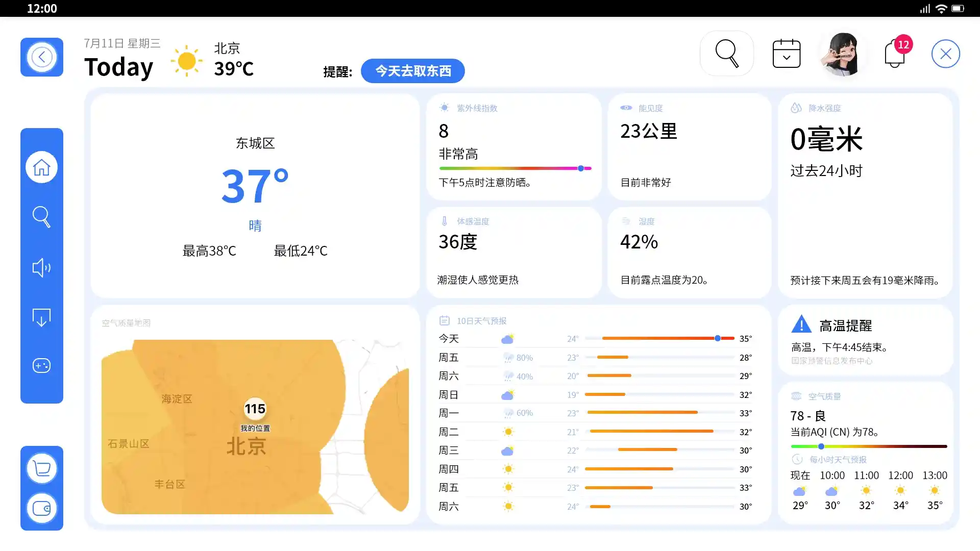Open the 23公里 visibility card value
The image size is (980, 551).
pos(649,131)
